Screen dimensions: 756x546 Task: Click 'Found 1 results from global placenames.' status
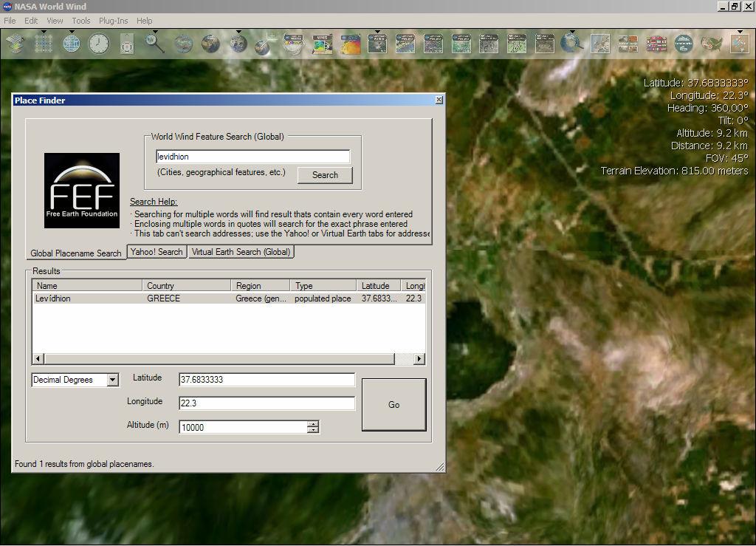(x=84, y=464)
